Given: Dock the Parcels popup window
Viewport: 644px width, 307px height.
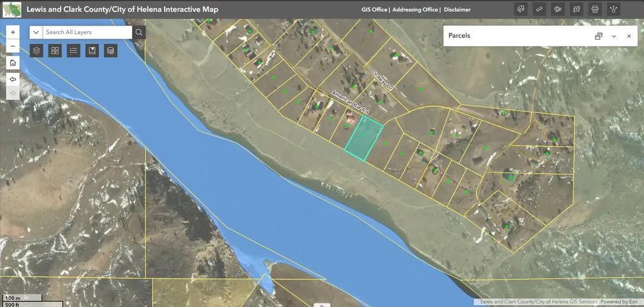Looking at the screenshot, I should point(599,36).
